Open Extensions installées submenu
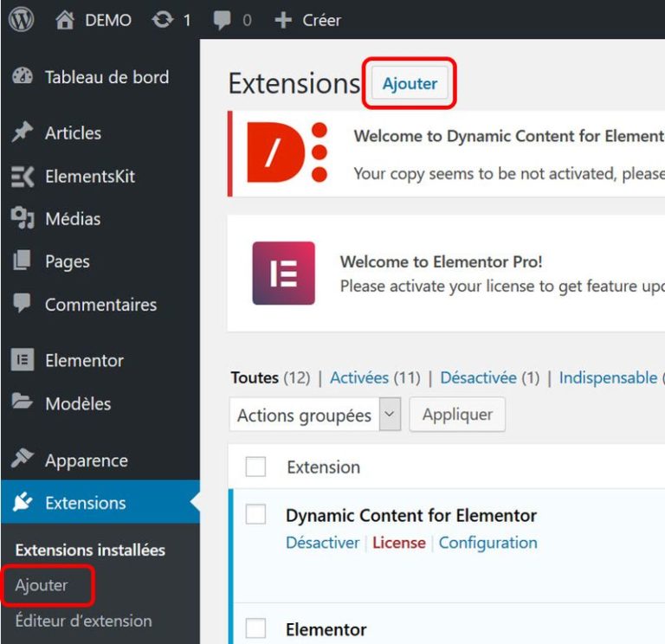 90,550
